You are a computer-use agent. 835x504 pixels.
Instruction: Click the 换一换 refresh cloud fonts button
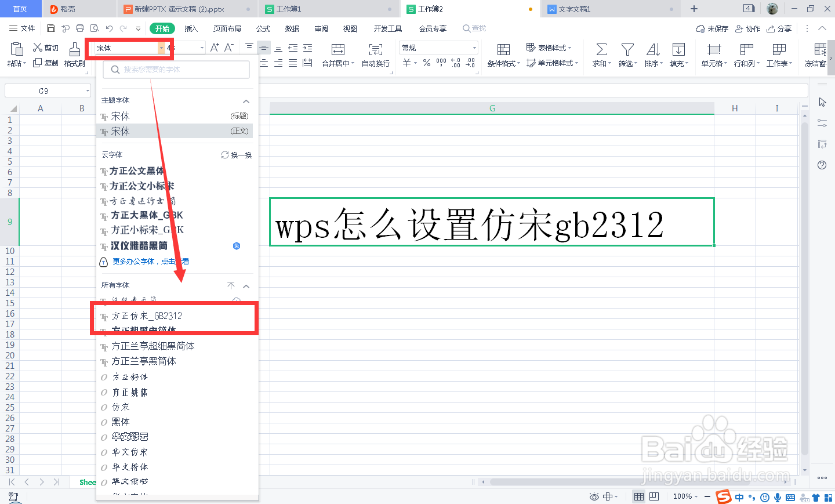tap(237, 155)
